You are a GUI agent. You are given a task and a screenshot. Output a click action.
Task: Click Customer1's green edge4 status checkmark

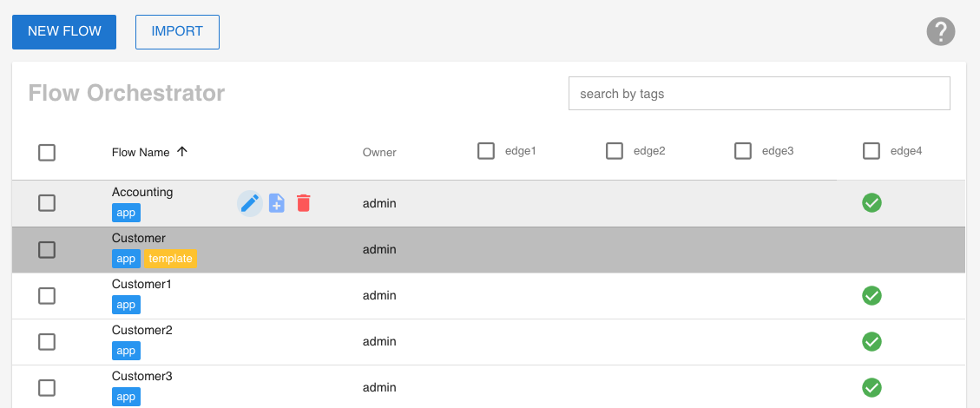(x=871, y=295)
